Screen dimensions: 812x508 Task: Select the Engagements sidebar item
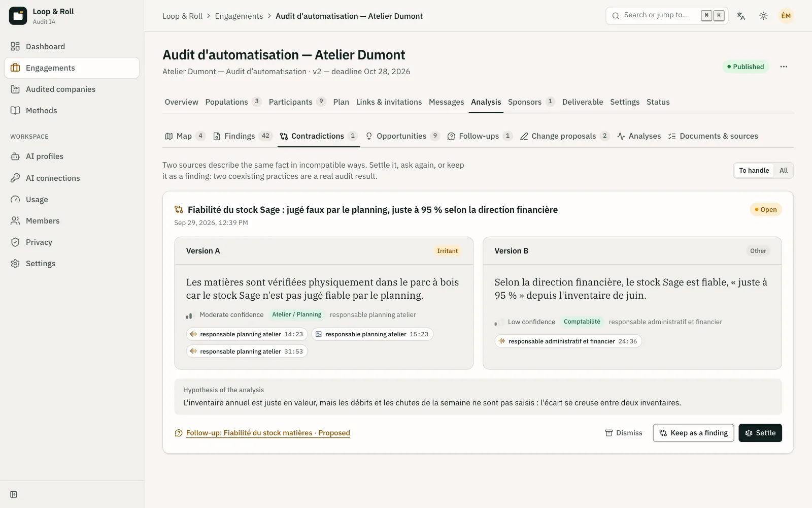[x=72, y=68]
